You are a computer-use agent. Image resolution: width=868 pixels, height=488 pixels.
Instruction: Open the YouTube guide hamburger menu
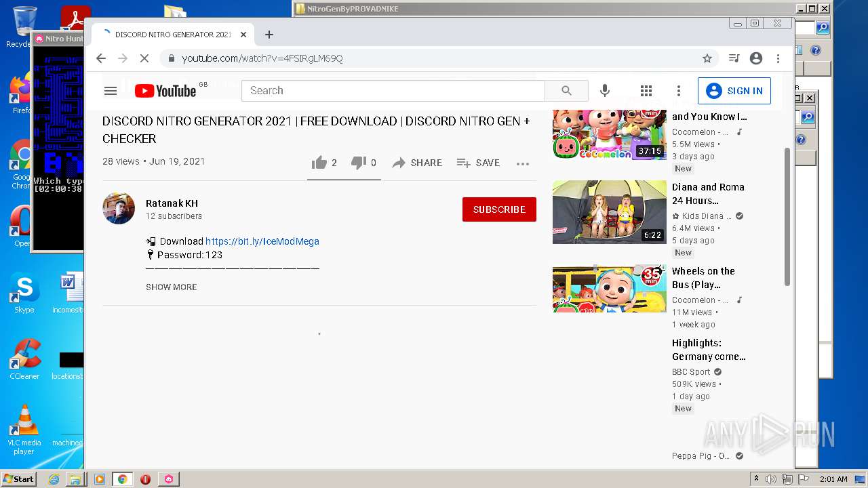pyautogui.click(x=111, y=91)
